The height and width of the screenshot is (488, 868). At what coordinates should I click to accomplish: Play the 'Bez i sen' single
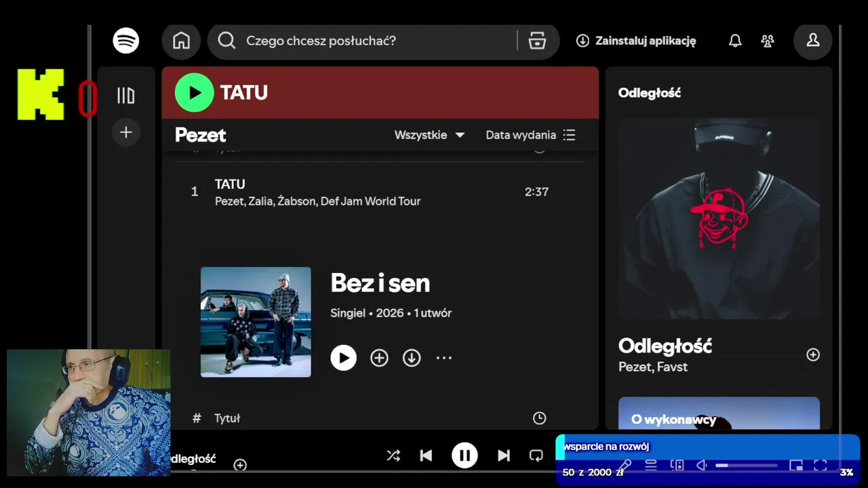[343, 358]
